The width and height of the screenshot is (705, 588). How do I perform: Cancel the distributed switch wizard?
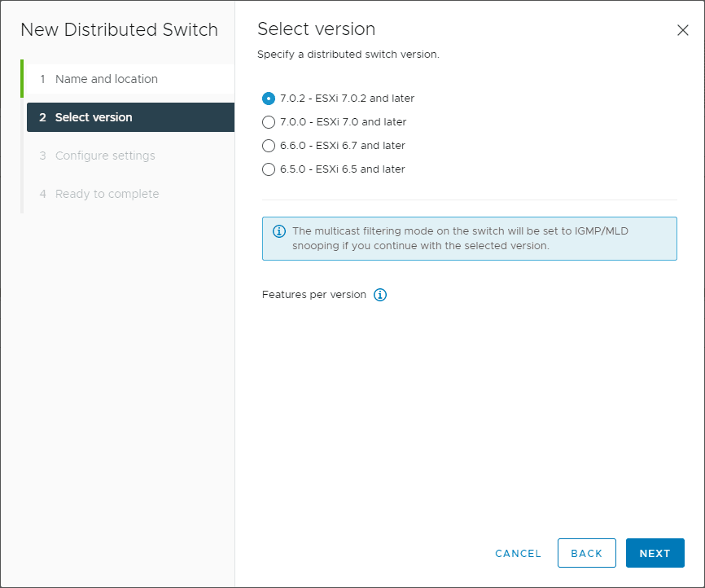(x=518, y=553)
